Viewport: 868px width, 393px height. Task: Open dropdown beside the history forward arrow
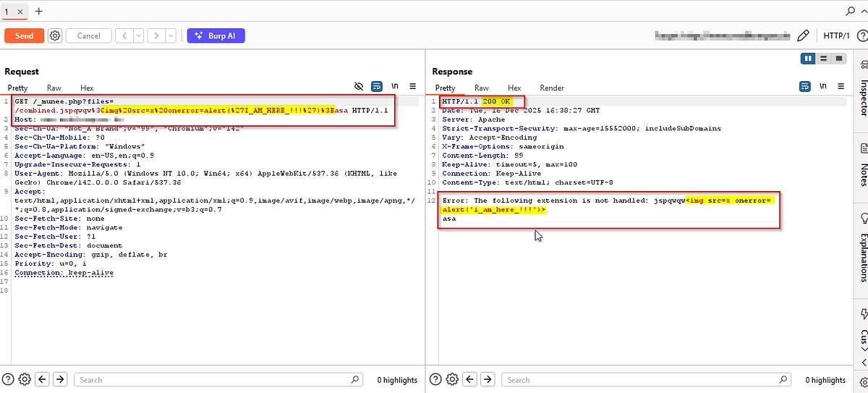[x=171, y=35]
